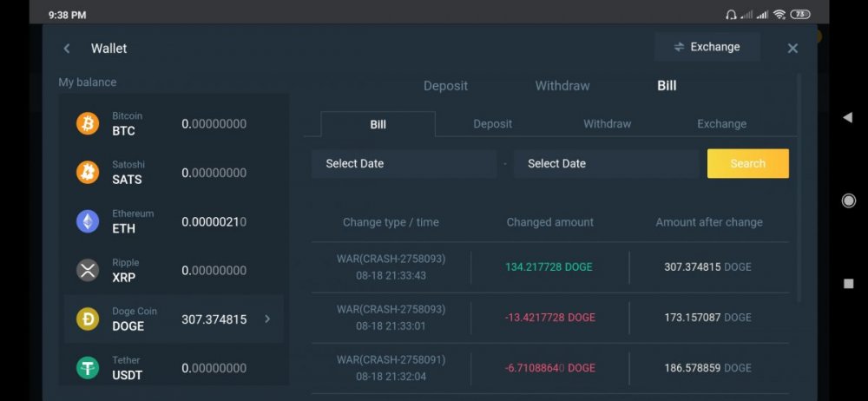
Task: Expand the DOGE balance row chevron
Action: [x=267, y=319]
